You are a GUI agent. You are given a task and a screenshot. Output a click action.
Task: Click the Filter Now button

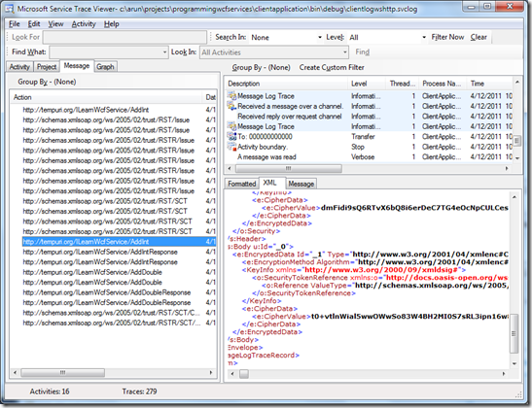[447, 37]
